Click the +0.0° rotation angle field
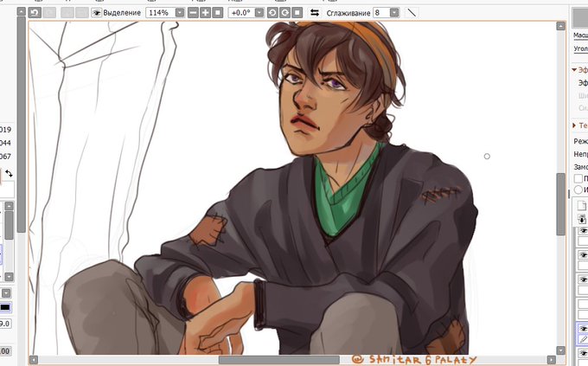This screenshot has height=366, width=588. 241,13
